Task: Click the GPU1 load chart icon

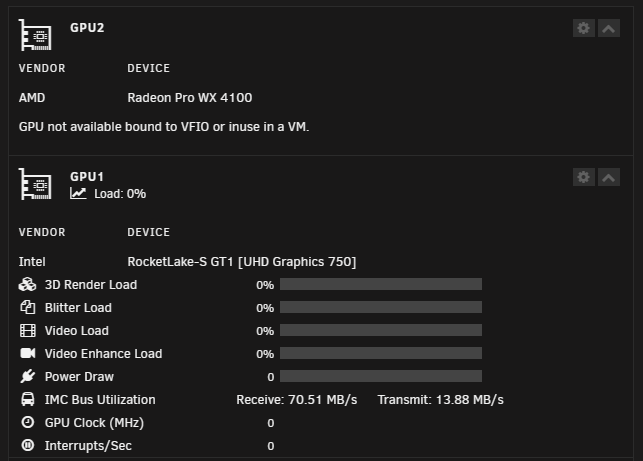Action: pyautogui.click(x=78, y=193)
